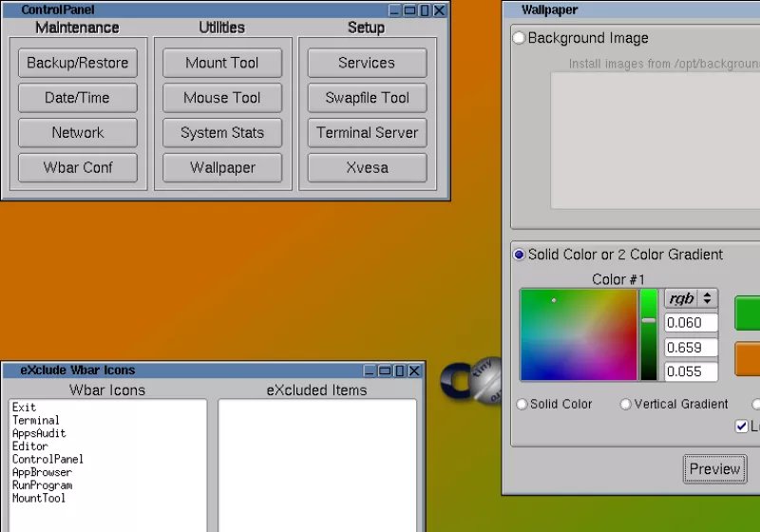760x532 pixels.
Task: Click the Date/Time button
Action: point(77,98)
